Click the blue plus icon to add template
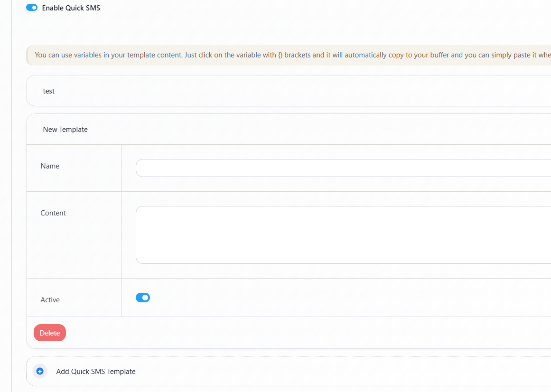Viewport: 551px width, 392px height. (40, 371)
